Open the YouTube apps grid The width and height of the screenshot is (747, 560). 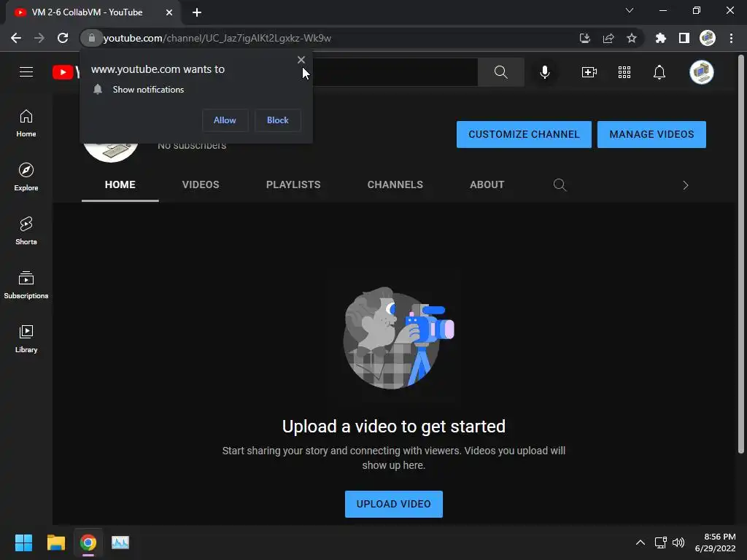coord(624,72)
